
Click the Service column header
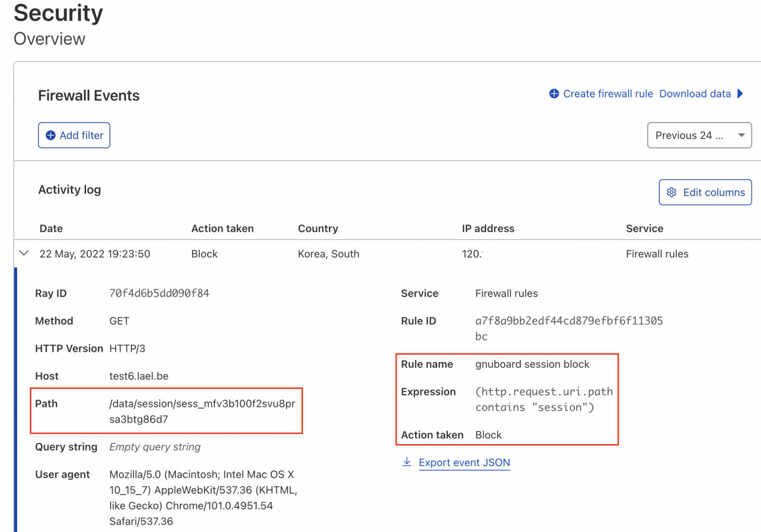[x=644, y=229]
